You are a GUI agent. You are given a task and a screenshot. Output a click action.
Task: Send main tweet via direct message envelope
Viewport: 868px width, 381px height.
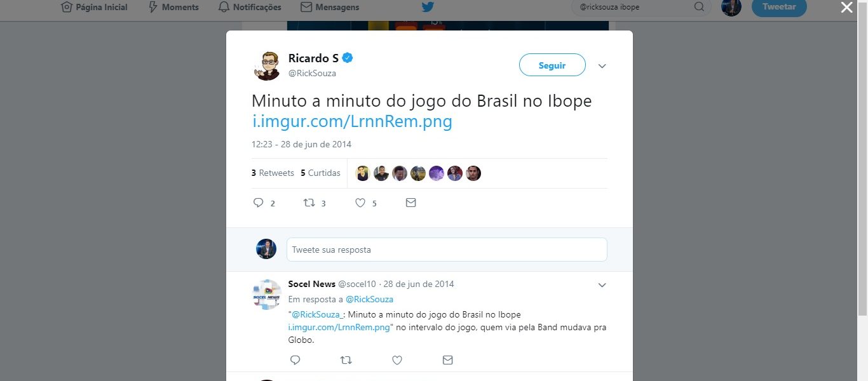(410, 203)
